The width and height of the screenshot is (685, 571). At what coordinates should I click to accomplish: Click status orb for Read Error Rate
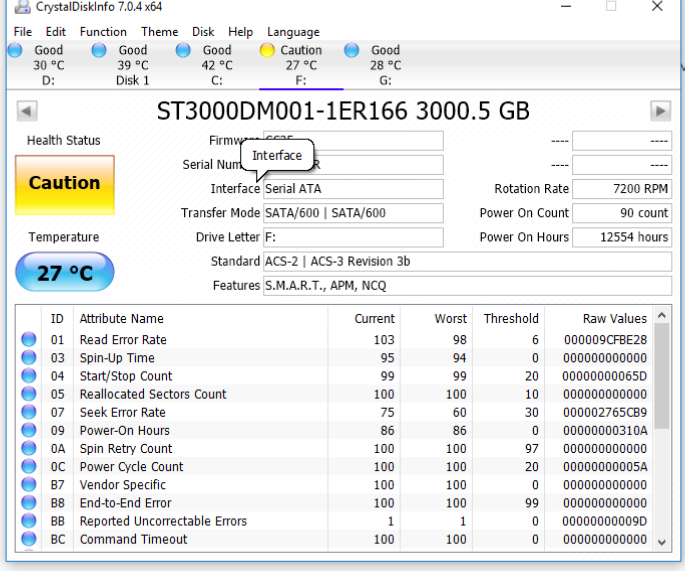[x=29, y=339]
